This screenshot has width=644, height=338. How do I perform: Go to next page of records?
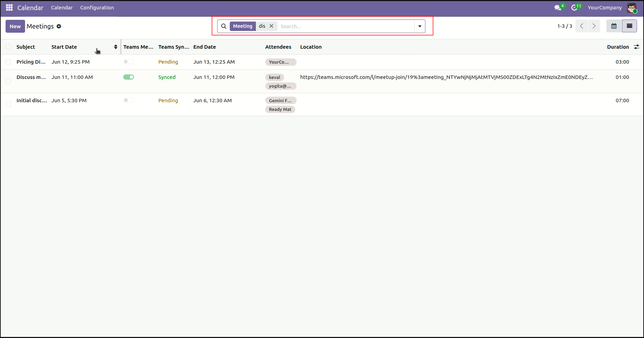pos(594,26)
